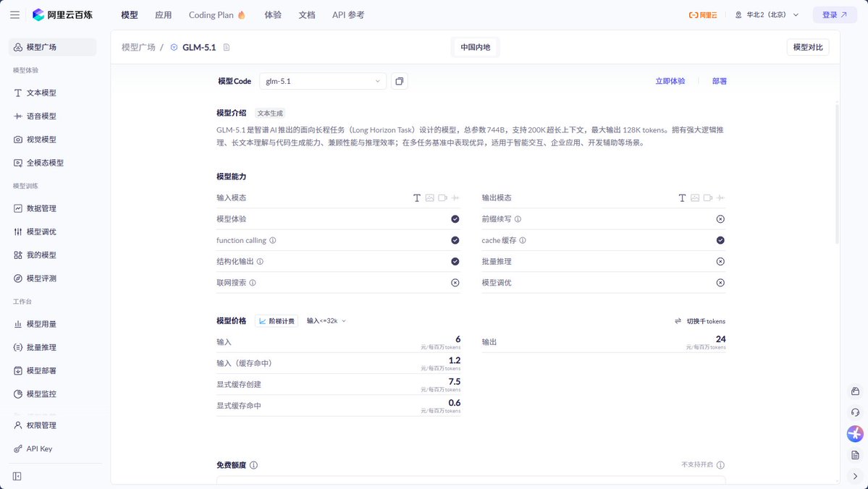Click the 显式缓存创建 price 7.5
The image size is (868, 489).
(455, 382)
